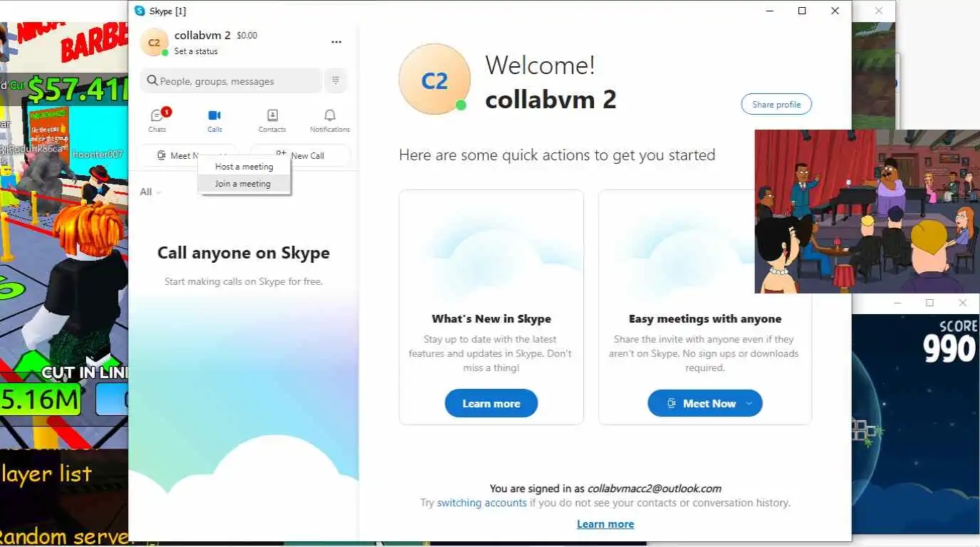Image resolution: width=980 pixels, height=547 pixels.
Task: Click the large C2 profile avatar
Action: (434, 80)
